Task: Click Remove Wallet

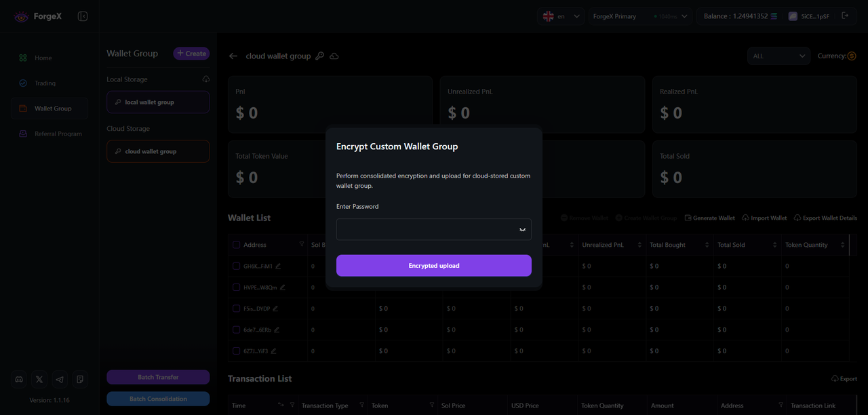Action: click(585, 218)
